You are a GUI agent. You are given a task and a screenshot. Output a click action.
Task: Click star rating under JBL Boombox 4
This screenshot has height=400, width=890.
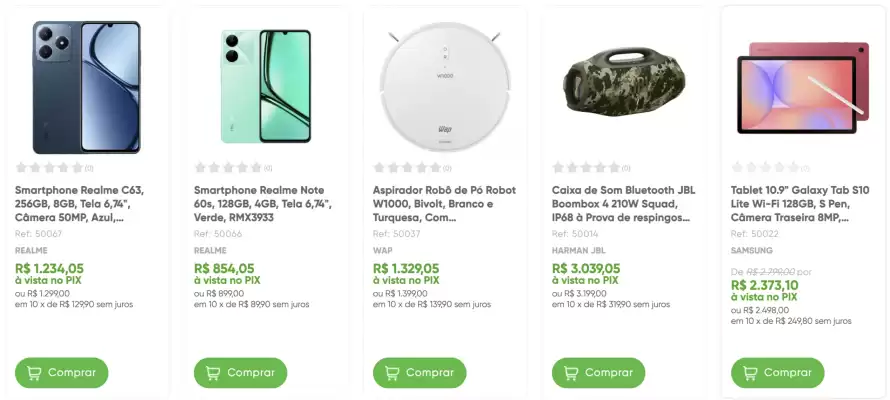(x=587, y=168)
